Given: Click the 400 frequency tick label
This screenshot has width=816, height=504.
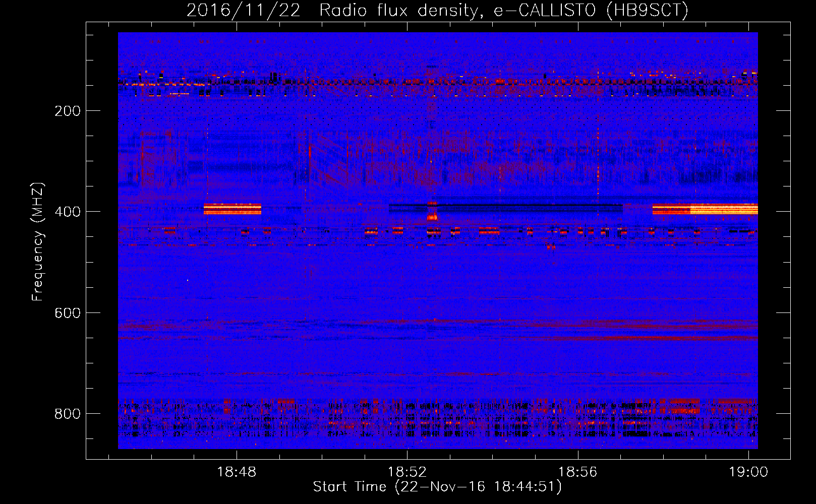Looking at the screenshot, I should 68,212.
